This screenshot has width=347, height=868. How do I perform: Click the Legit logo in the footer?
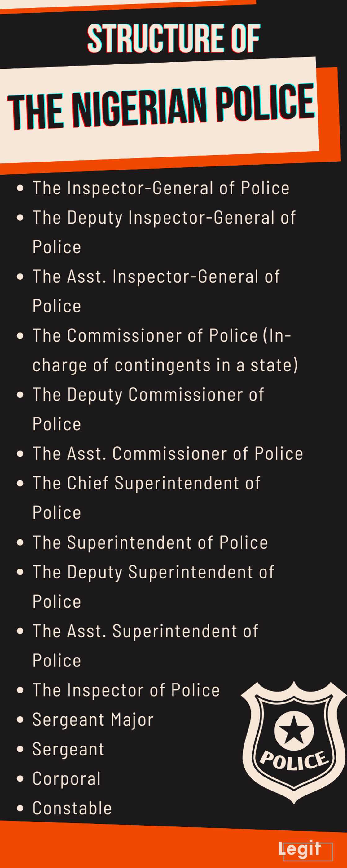[300, 848]
